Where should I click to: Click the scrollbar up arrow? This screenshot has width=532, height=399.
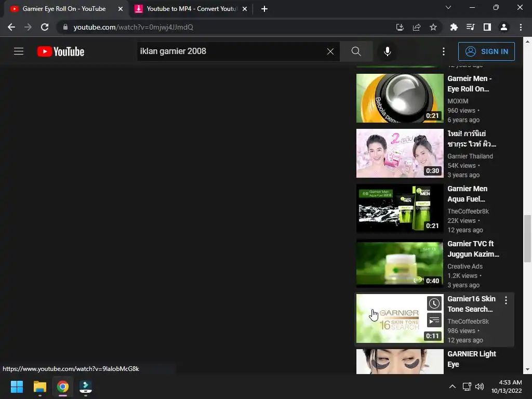coord(527,42)
